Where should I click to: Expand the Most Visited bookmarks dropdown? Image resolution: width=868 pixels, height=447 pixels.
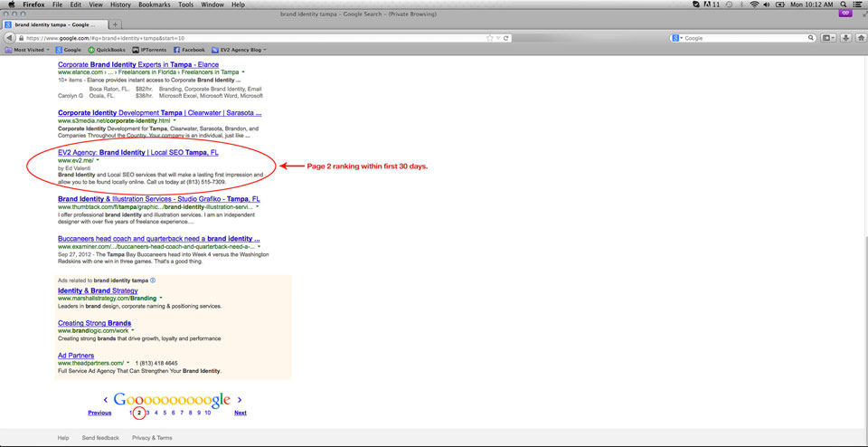[31, 50]
